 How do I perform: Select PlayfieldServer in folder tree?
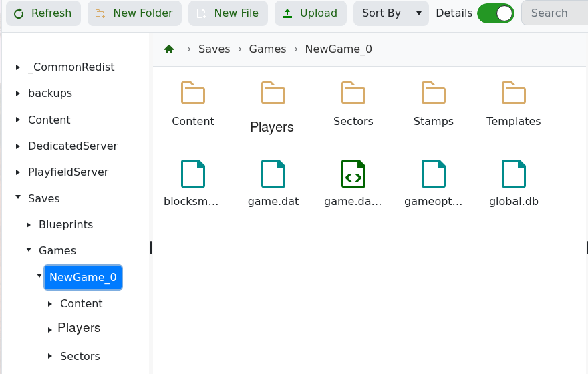tap(68, 172)
